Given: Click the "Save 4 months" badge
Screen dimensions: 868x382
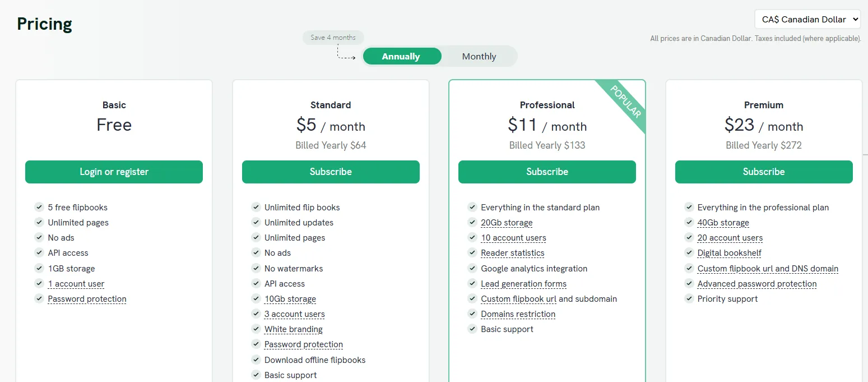Looking at the screenshot, I should coord(333,38).
